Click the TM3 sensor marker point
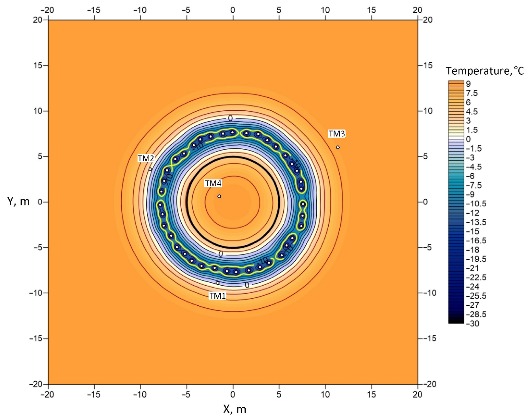Image resolution: width=529 pixels, height=420 pixels. coord(338,147)
